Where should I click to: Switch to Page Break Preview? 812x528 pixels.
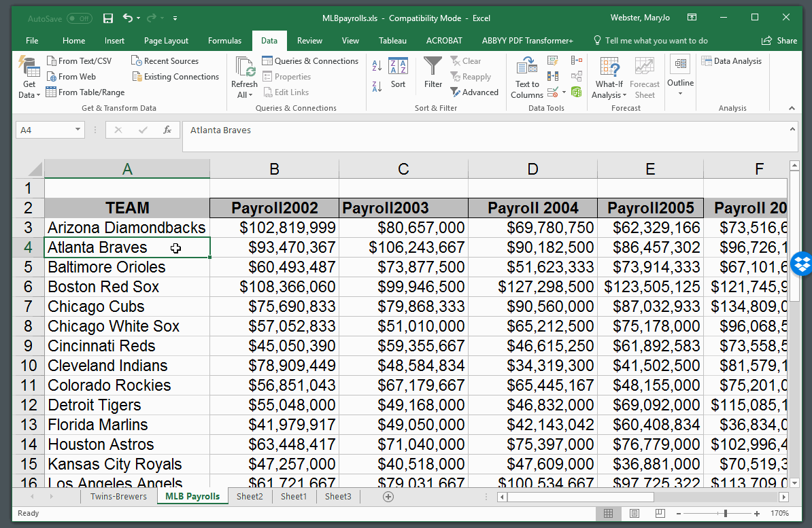coord(660,514)
